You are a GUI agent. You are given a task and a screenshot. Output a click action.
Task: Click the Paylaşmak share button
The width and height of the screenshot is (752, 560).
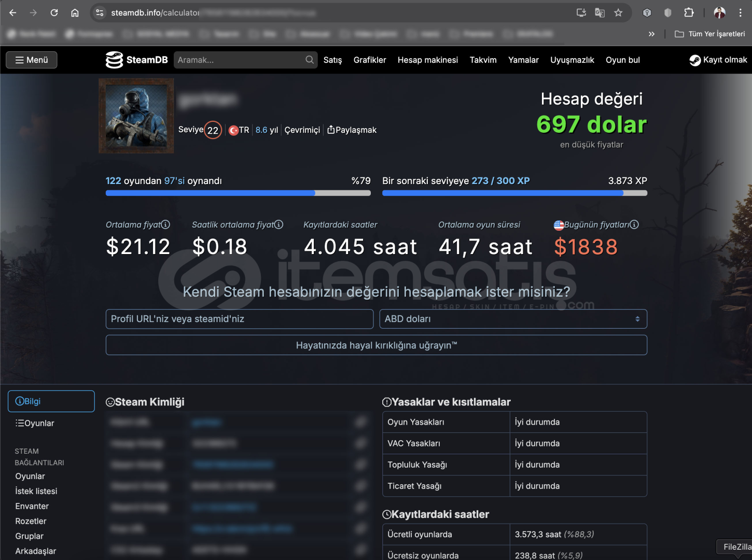click(352, 130)
